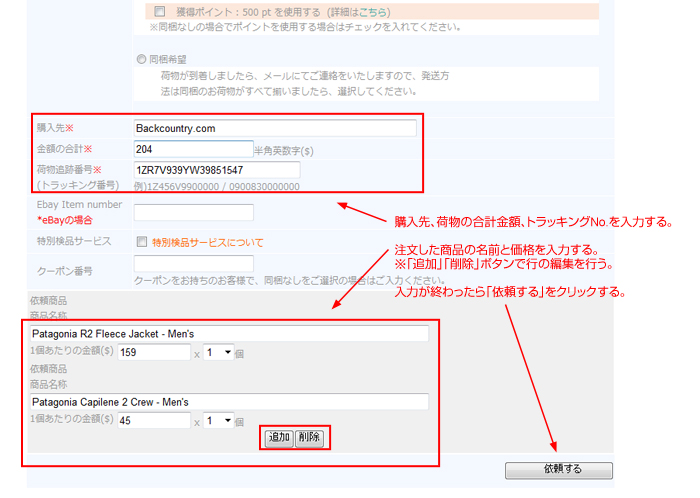Click the 購入先 field containing Backcountry.com
This screenshot has width=700, height=498.
click(x=274, y=128)
